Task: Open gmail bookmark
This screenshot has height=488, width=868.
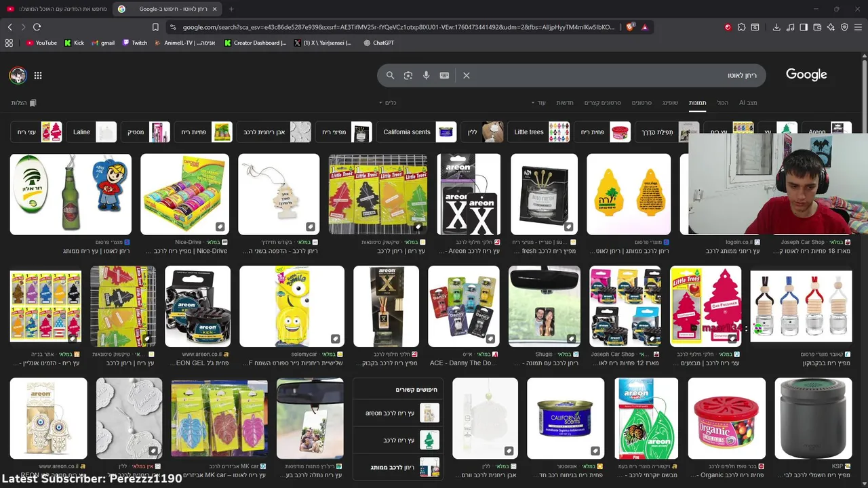Action: coord(103,43)
